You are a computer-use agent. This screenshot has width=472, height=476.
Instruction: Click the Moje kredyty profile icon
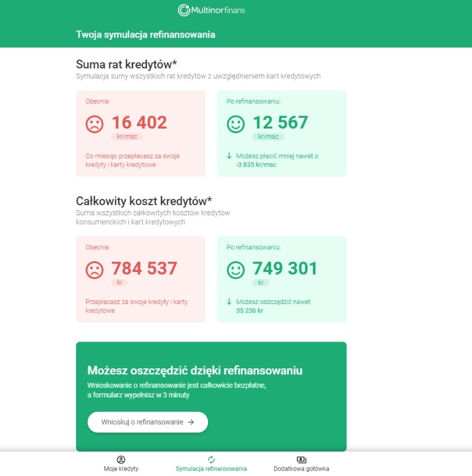(121, 459)
